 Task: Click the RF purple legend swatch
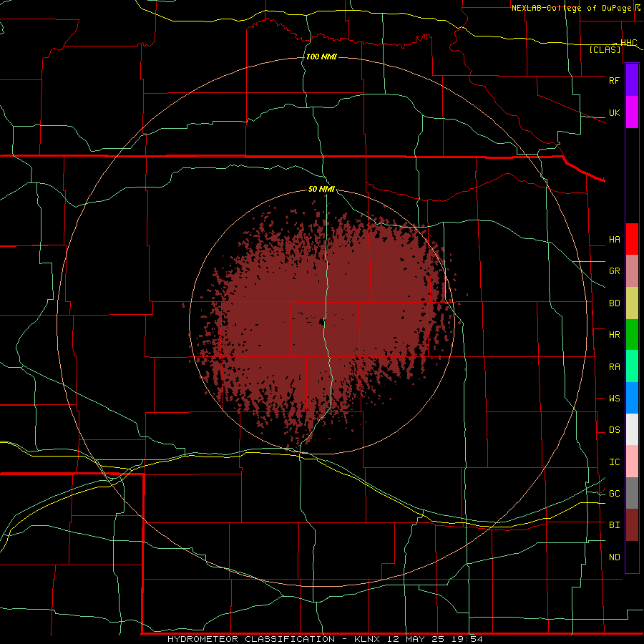tap(632, 80)
